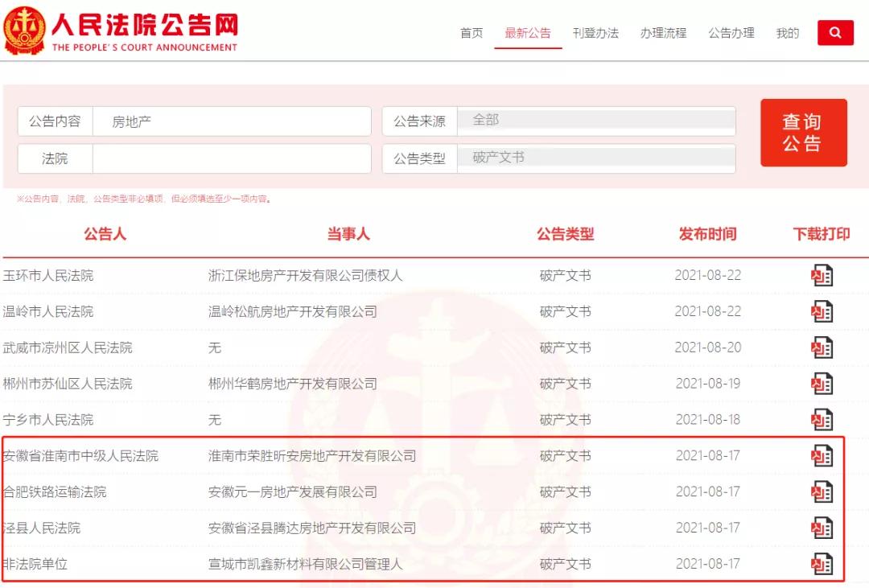Open the 公告类型 dropdown showing 破产文书
The height and width of the screenshot is (588, 869).
pos(595,158)
